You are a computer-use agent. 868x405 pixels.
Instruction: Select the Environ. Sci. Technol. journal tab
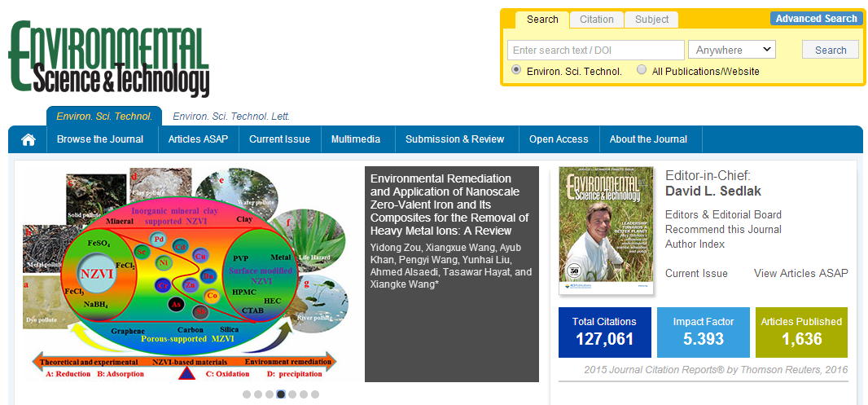tap(104, 117)
